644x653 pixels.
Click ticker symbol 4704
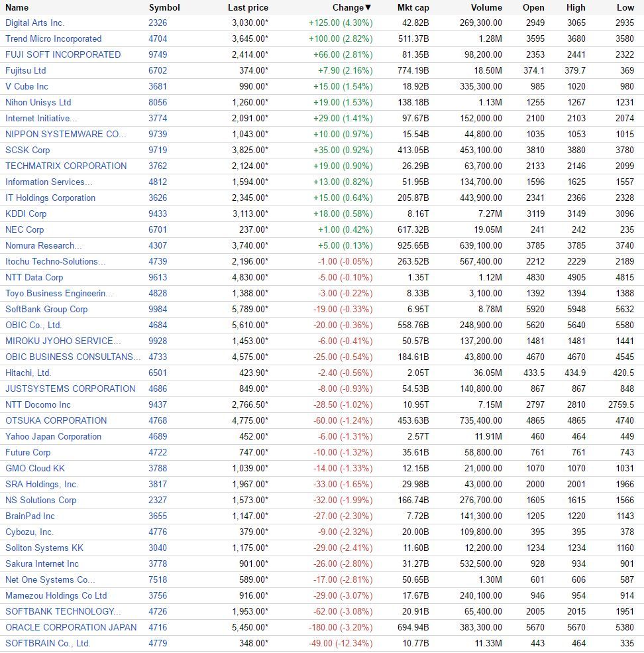point(158,38)
